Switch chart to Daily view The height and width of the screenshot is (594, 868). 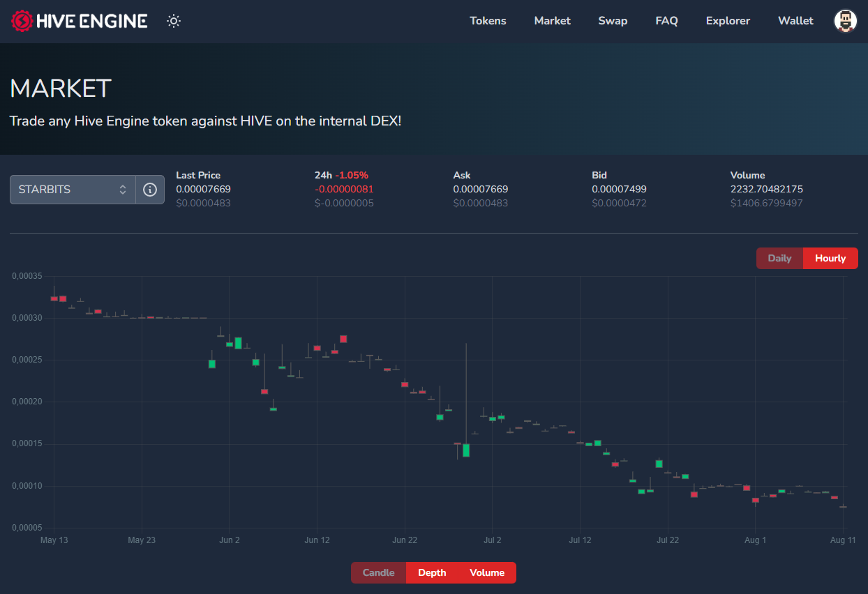(x=779, y=258)
